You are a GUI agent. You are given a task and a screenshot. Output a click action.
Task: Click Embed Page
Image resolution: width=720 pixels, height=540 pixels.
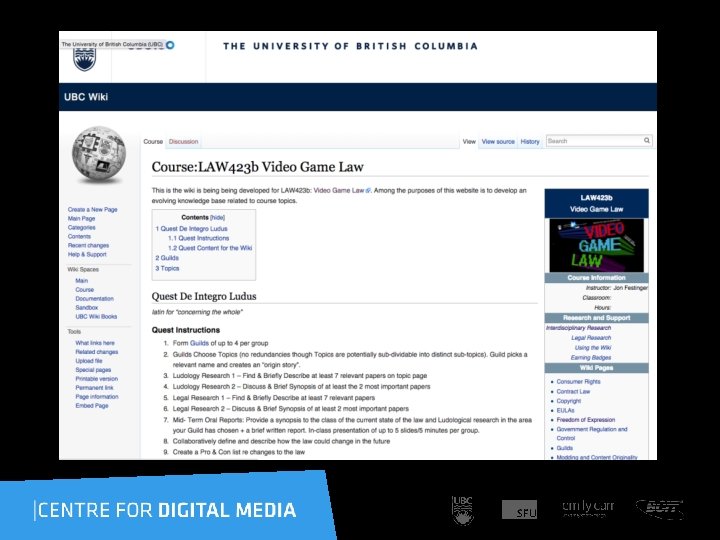[x=92, y=405]
